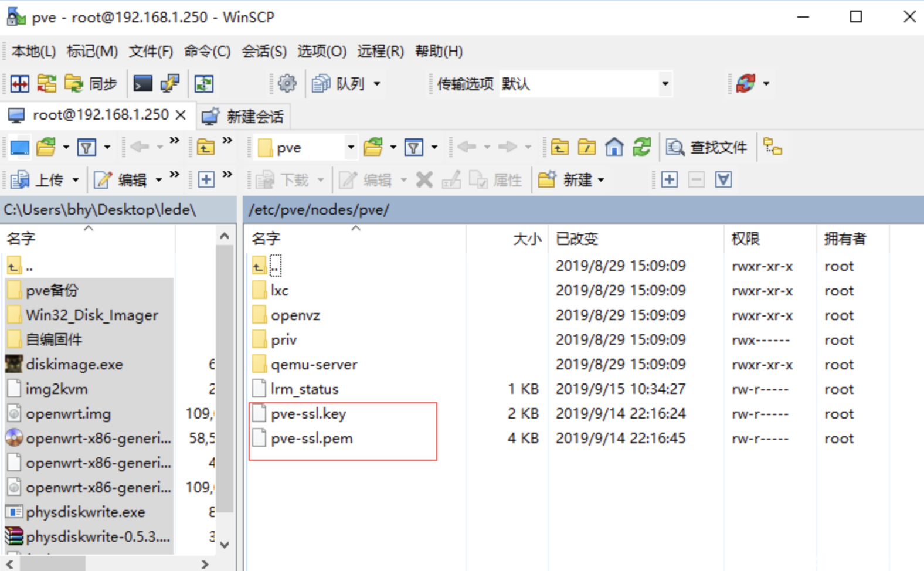Open the Transfer Settings combo box (默认)
924x571 pixels.
tap(585, 84)
